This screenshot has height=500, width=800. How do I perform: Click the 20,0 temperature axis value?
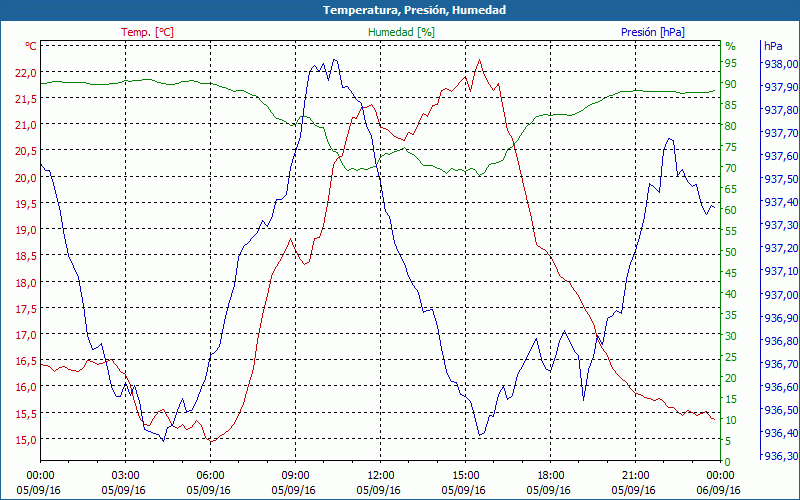point(26,178)
